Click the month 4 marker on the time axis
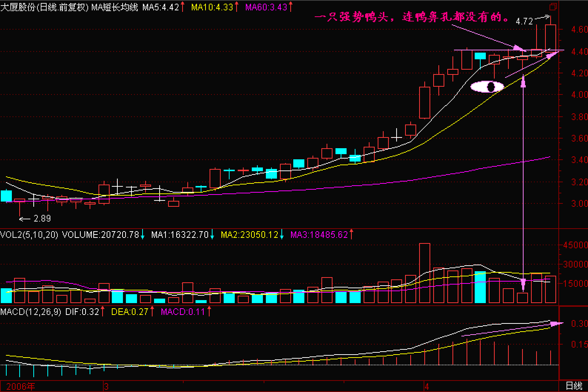The image size is (588, 392). point(427,386)
